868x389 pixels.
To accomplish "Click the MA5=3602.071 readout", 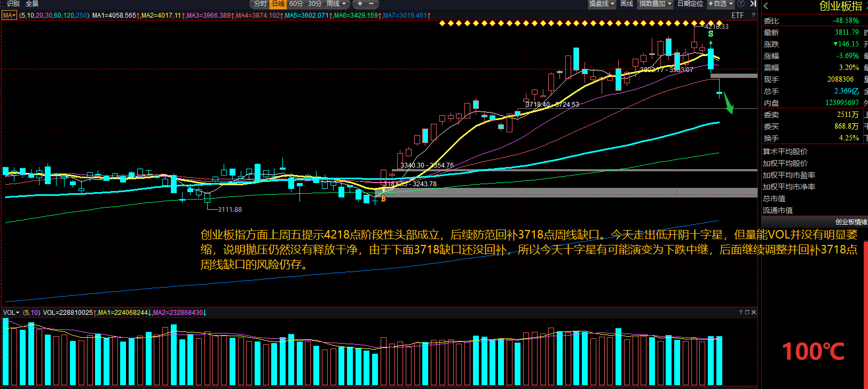I will click(x=308, y=15).
